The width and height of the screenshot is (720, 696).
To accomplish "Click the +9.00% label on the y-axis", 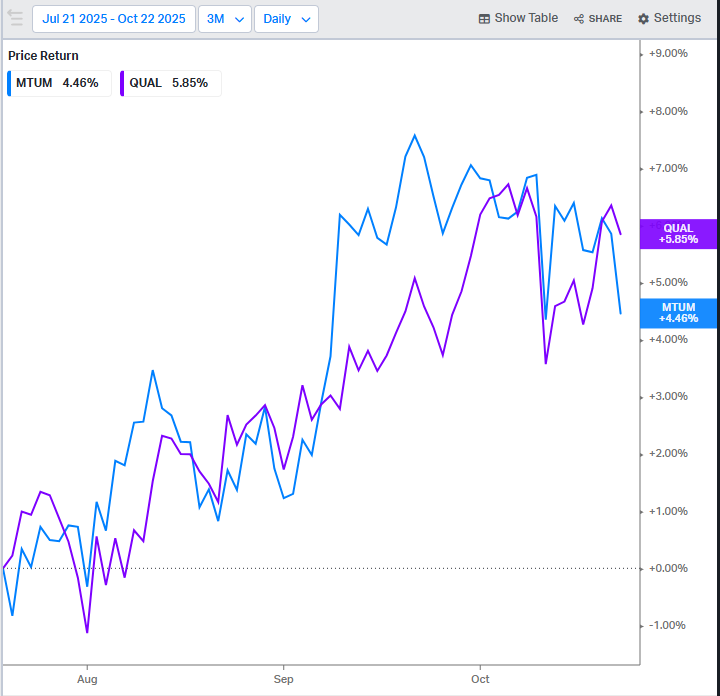I will point(668,53).
